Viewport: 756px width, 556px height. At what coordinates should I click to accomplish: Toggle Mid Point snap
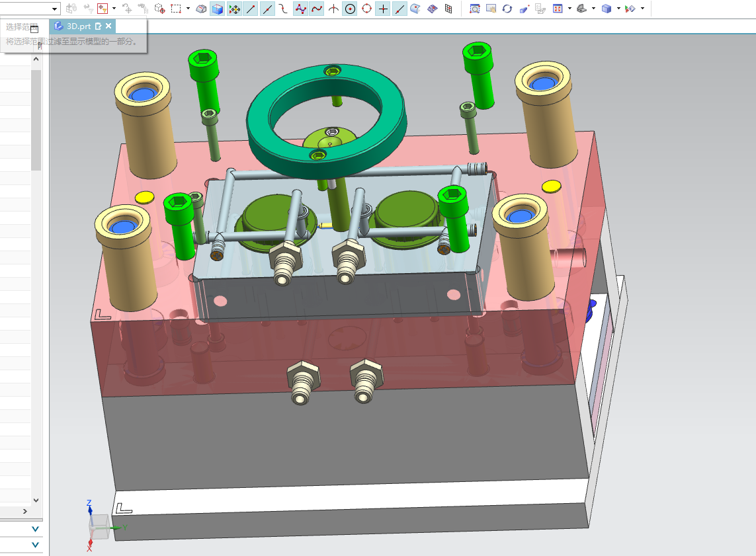[x=267, y=9]
